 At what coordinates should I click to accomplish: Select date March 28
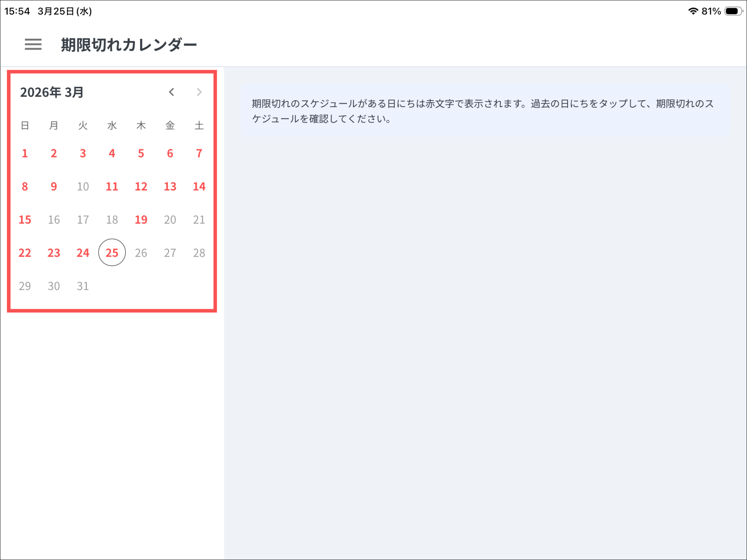click(x=199, y=253)
